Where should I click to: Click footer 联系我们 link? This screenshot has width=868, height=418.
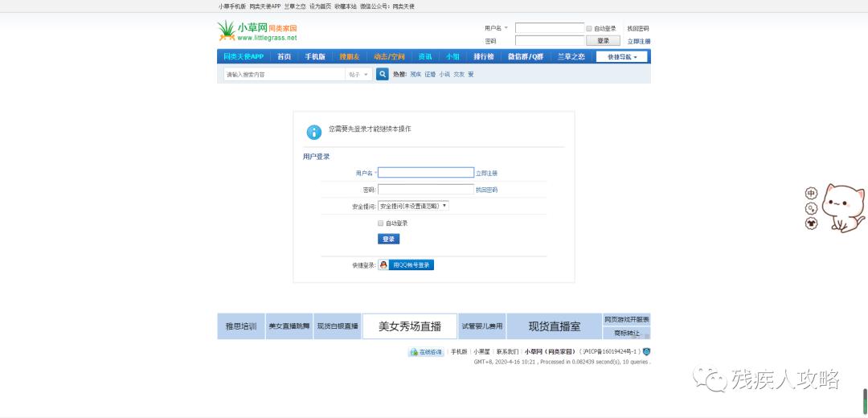point(508,352)
